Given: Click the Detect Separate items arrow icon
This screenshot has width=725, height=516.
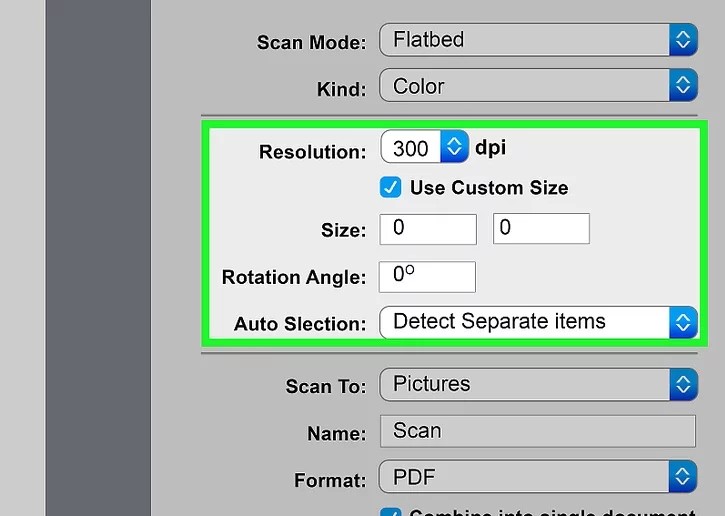Looking at the screenshot, I should 683,322.
